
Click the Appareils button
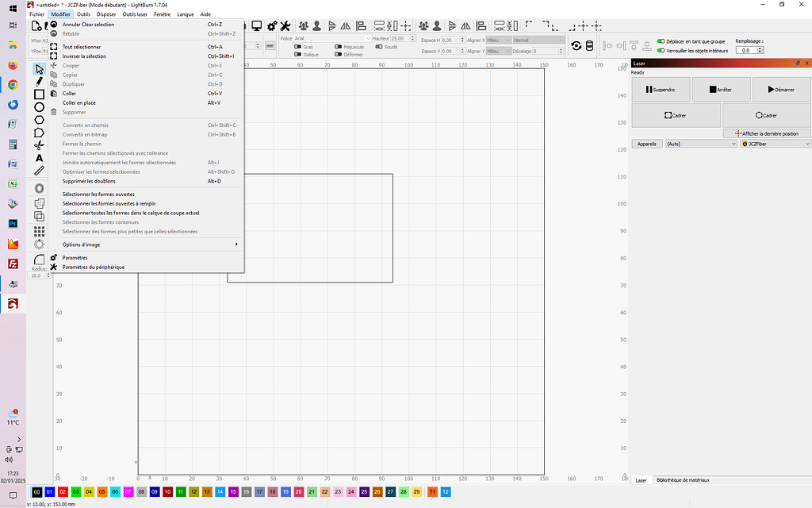[647, 144]
